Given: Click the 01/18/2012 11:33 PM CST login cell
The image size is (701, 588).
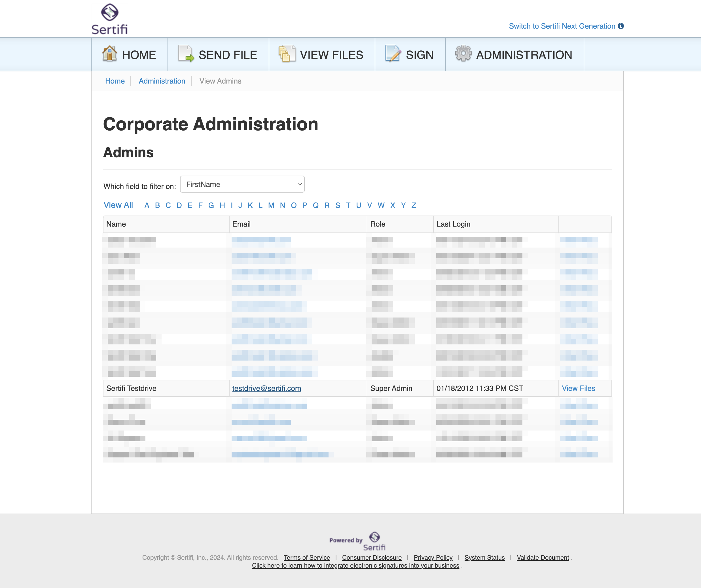Looking at the screenshot, I should (x=496, y=388).
